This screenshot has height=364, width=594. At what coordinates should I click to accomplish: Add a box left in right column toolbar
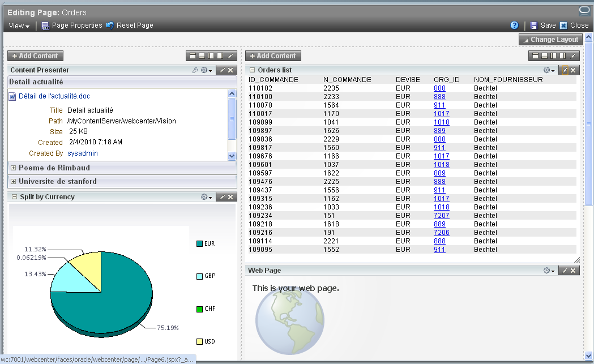(x=553, y=56)
